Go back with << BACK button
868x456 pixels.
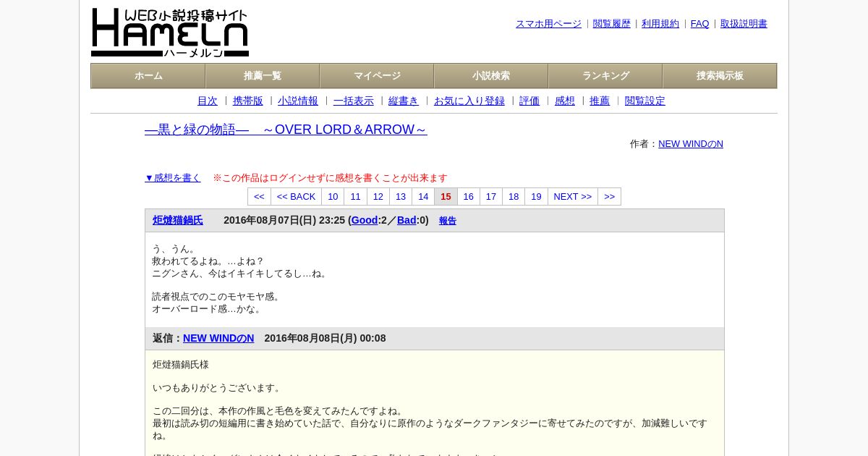tap(297, 197)
